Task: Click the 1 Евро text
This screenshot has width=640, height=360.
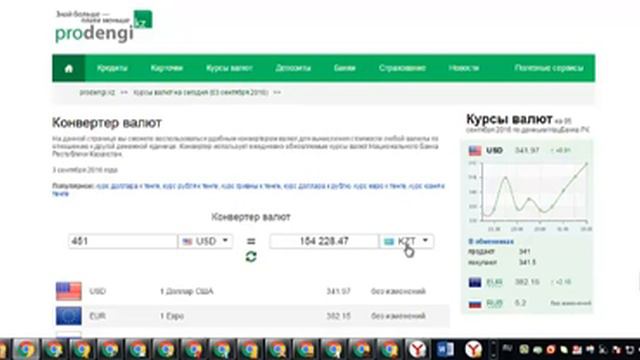Action: coord(172,316)
